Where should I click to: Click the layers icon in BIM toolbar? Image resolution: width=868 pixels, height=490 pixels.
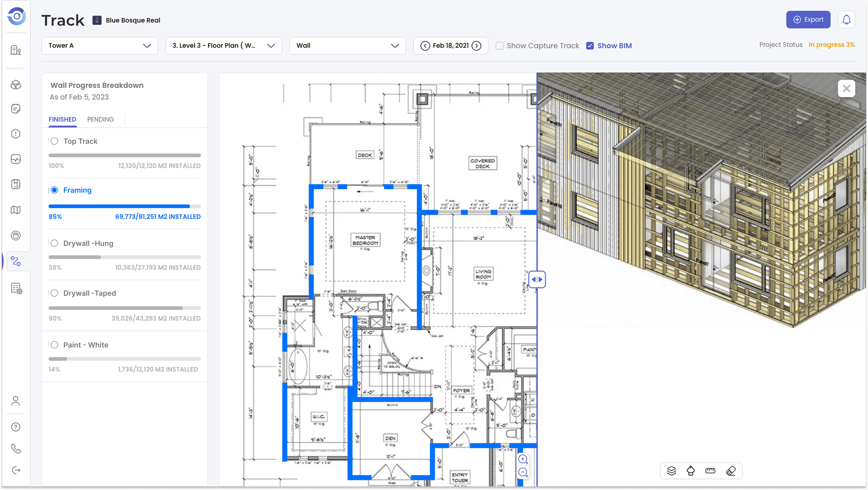coord(671,471)
